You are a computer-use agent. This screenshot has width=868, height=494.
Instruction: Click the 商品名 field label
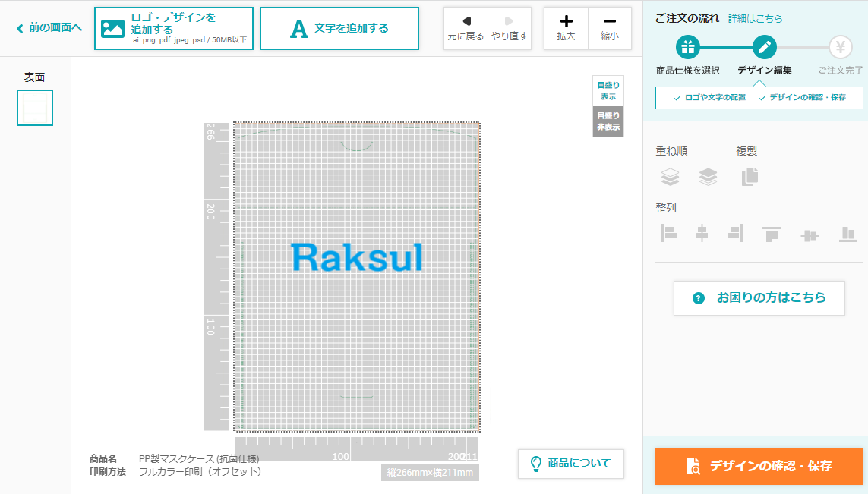(x=103, y=458)
